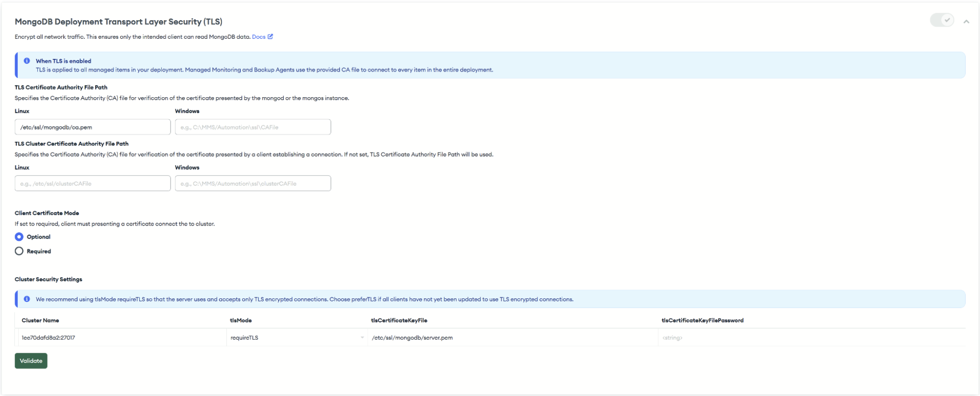
Task: Collapse the TLS section with chevron
Action: (966, 22)
